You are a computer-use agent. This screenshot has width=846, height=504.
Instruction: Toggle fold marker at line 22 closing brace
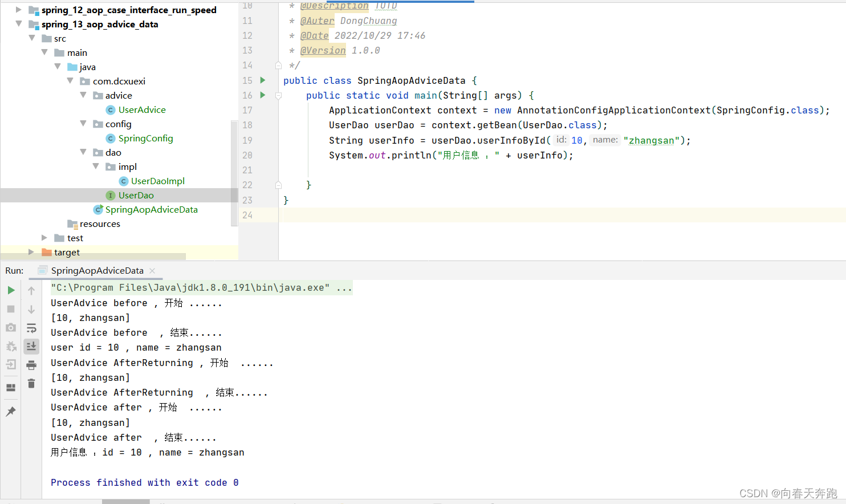click(x=278, y=185)
